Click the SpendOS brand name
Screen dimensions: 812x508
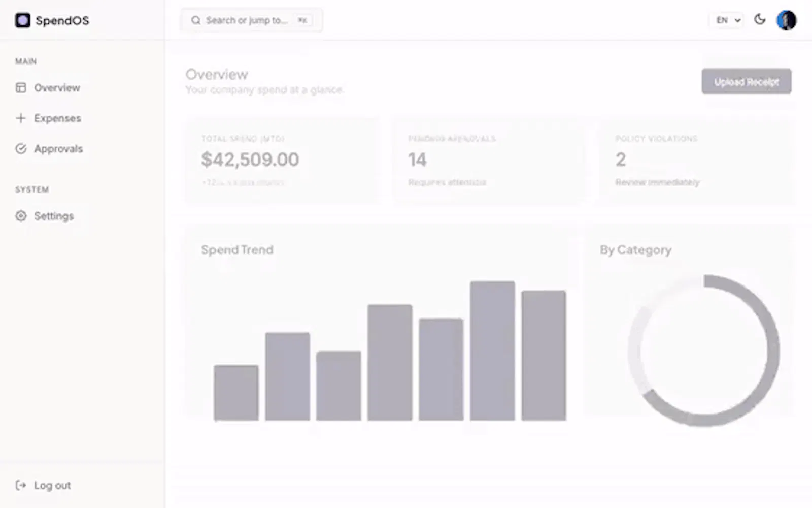[x=62, y=21]
